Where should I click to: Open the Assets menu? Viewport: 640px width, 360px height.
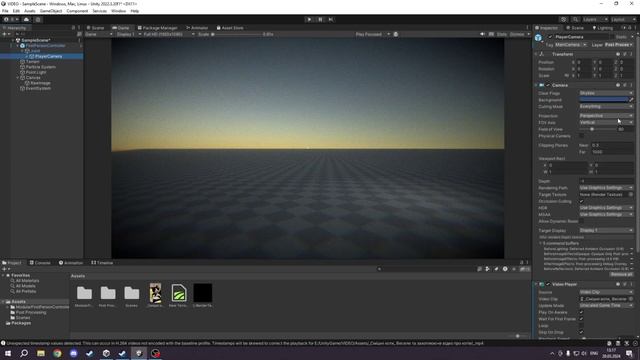(x=30, y=11)
